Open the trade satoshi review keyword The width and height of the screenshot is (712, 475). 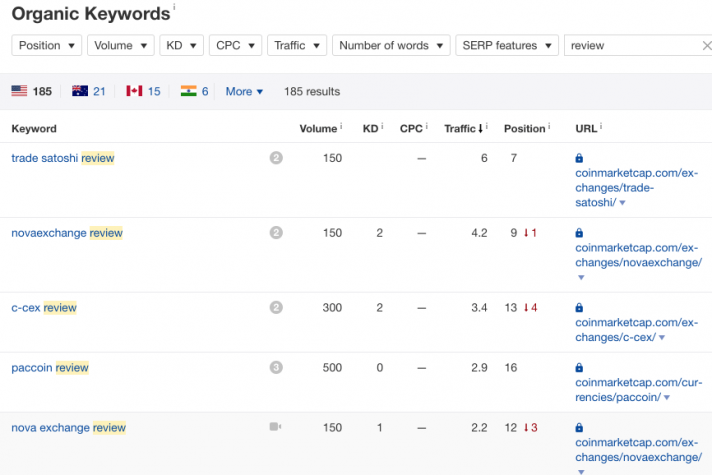pos(63,158)
